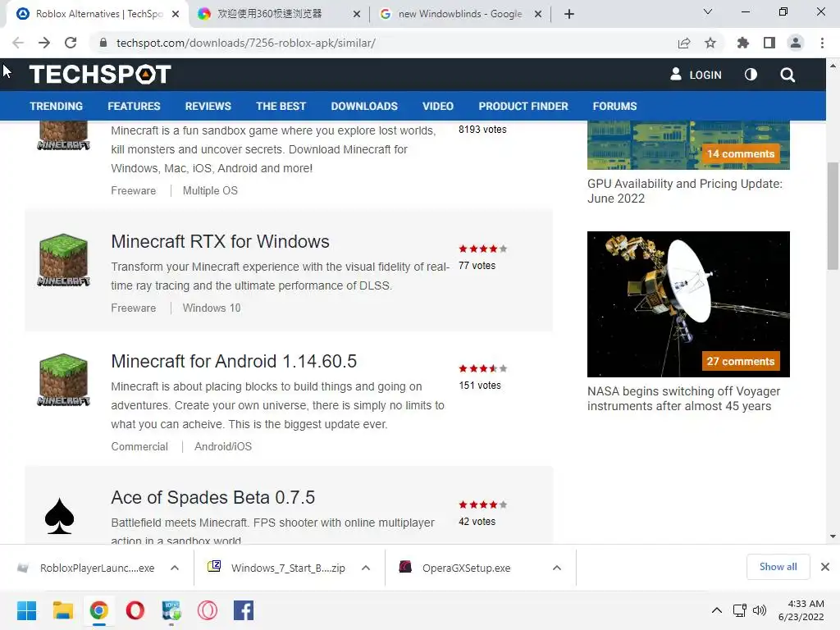Click the 27 comments badge
Viewport: 840px width, 630px height.
pos(741,361)
